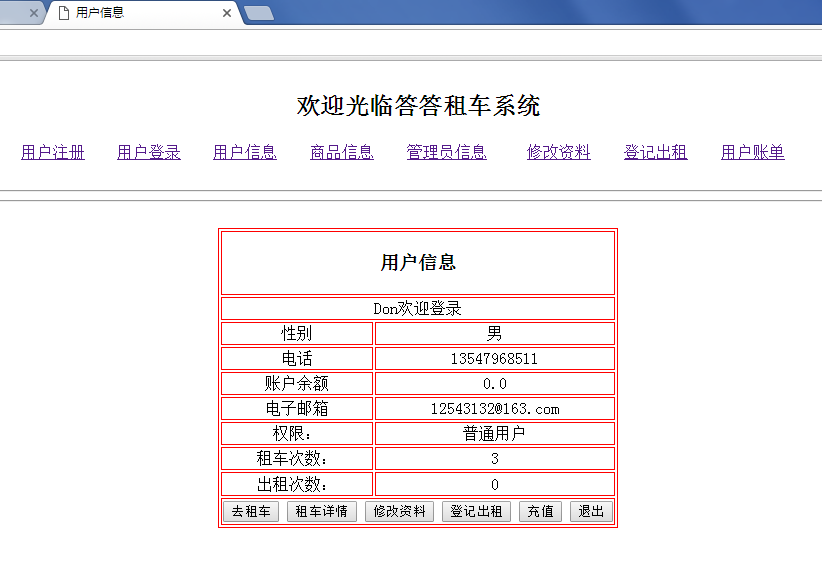This screenshot has height=572, width=822.
Task: Click the 电话 label cell
Action: click(297, 359)
